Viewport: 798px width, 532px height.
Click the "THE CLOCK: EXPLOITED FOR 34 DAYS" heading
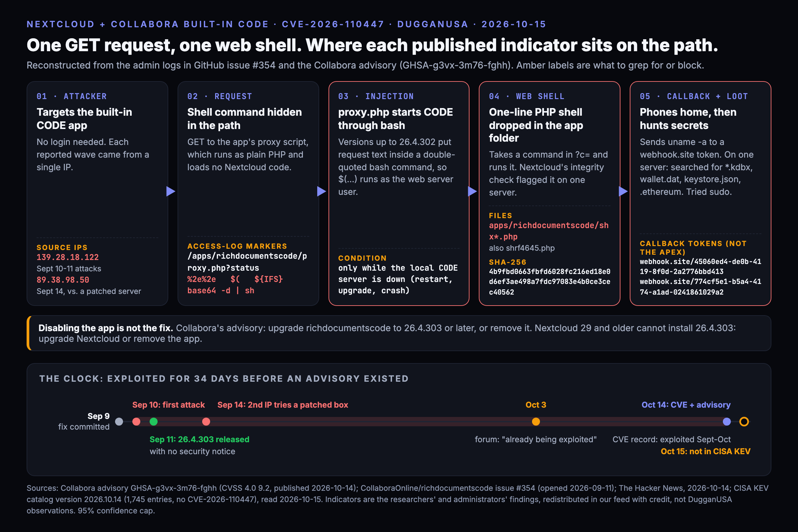coord(224,379)
